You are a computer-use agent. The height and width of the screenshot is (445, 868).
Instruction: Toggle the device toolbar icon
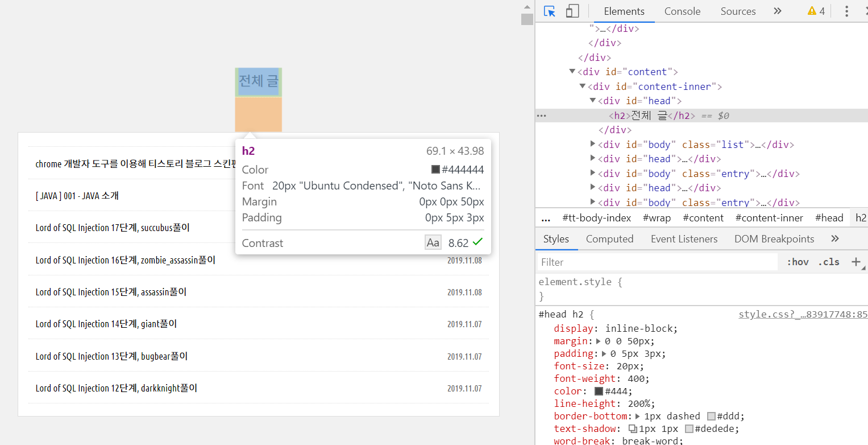[x=572, y=11]
